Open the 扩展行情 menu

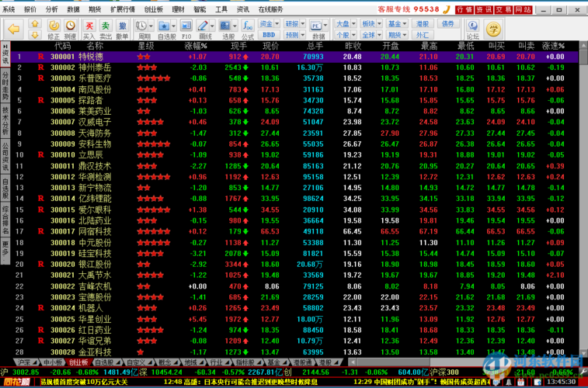click(123, 10)
